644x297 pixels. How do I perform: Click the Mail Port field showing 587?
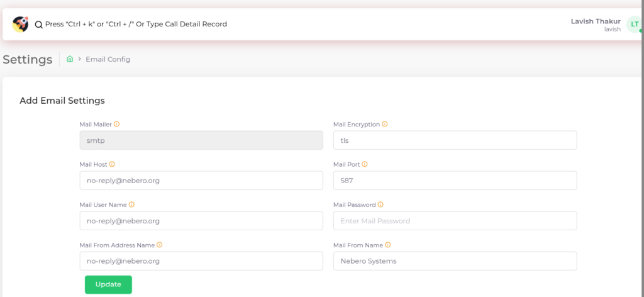455,181
